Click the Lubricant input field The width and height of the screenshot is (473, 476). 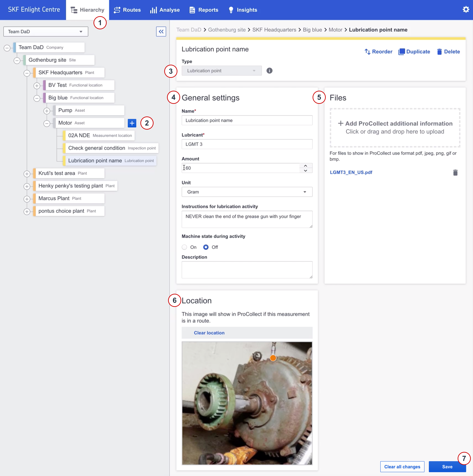pos(247,144)
